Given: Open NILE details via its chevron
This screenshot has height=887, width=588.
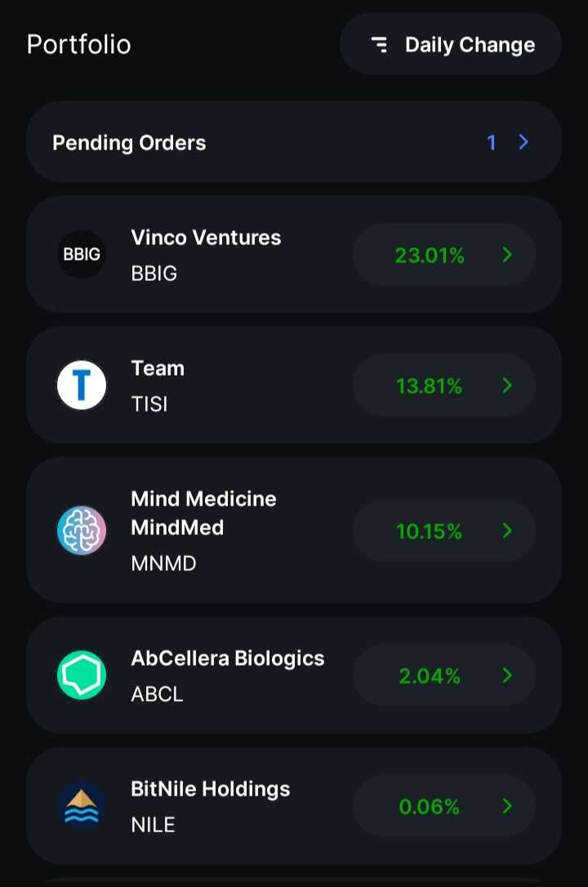Looking at the screenshot, I should point(507,806).
